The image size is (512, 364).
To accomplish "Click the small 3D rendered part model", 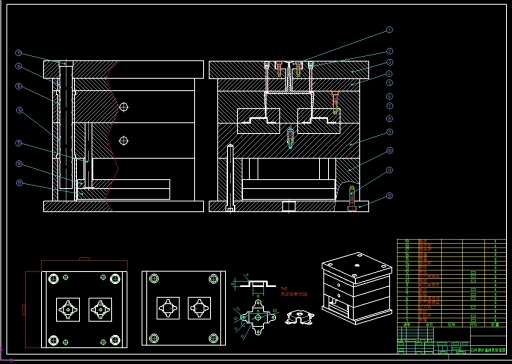I will (x=299, y=317).
